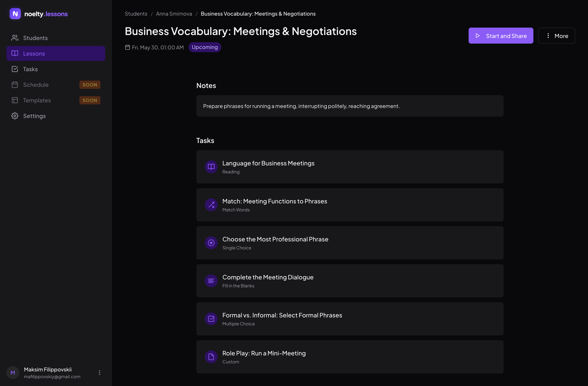Click the Settings gear icon in sidebar
The width and height of the screenshot is (588, 386).
(15, 116)
